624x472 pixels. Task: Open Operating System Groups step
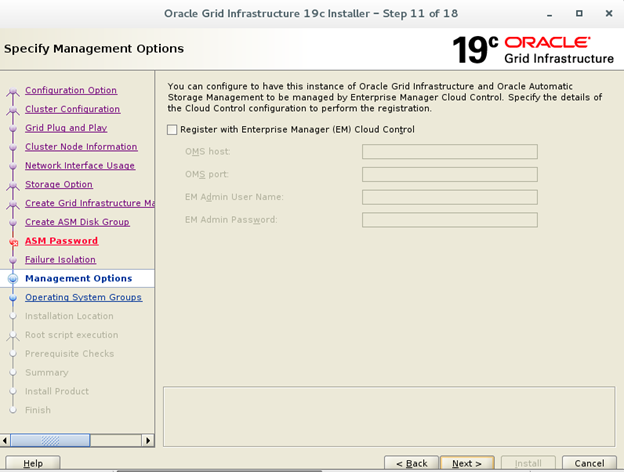[x=83, y=297]
